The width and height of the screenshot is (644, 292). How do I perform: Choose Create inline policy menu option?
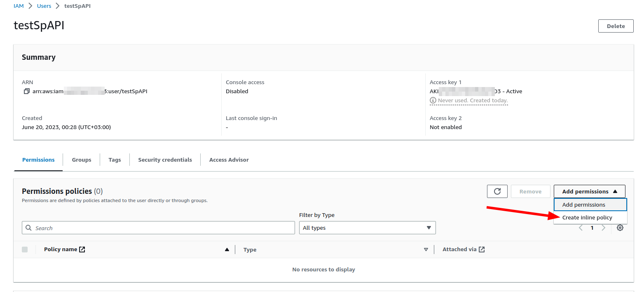pos(590,217)
